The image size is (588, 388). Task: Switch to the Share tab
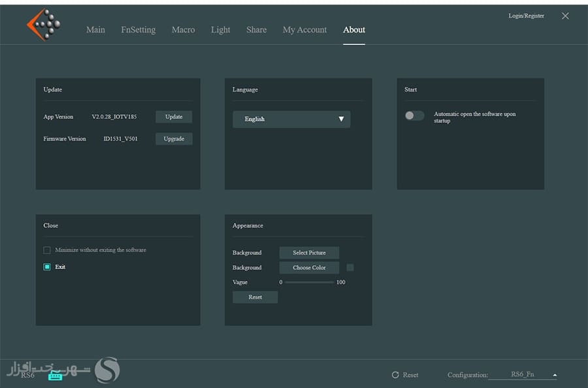click(256, 30)
